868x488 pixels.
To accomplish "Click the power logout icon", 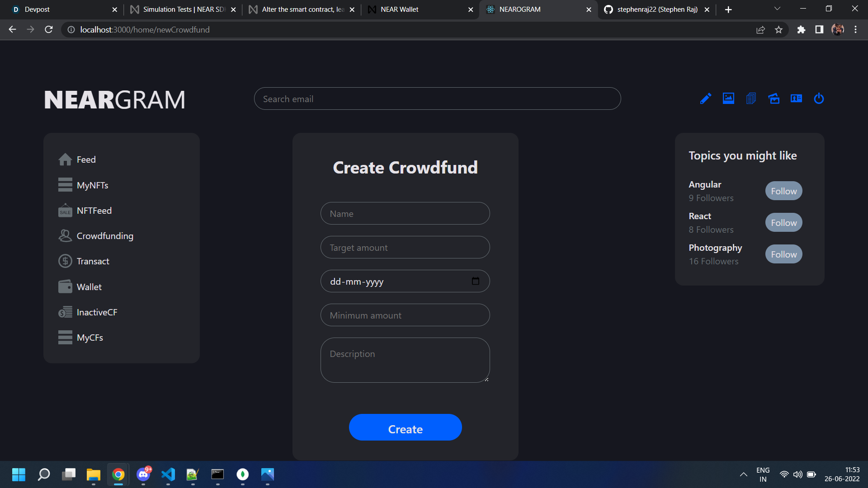I will point(819,99).
